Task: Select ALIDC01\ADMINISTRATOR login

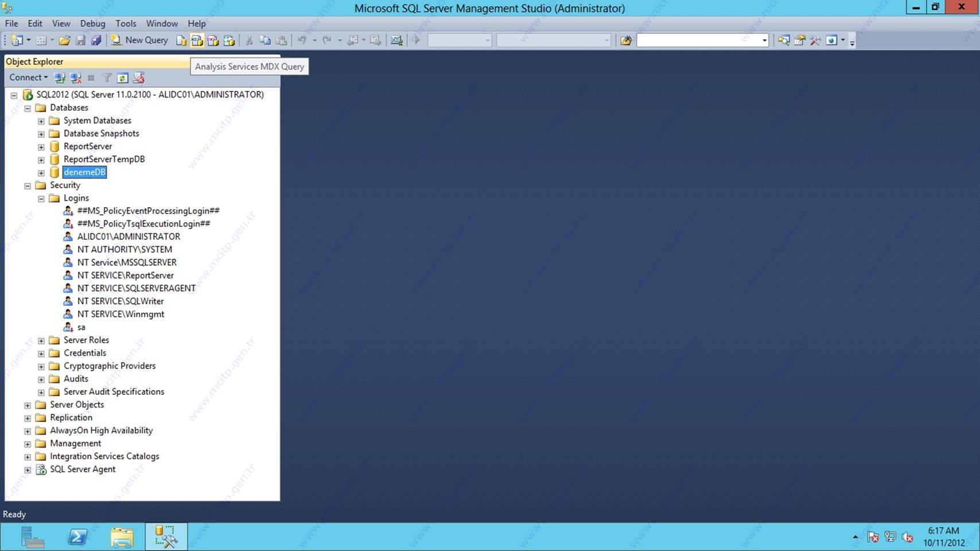Action: pyautogui.click(x=129, y=236)
